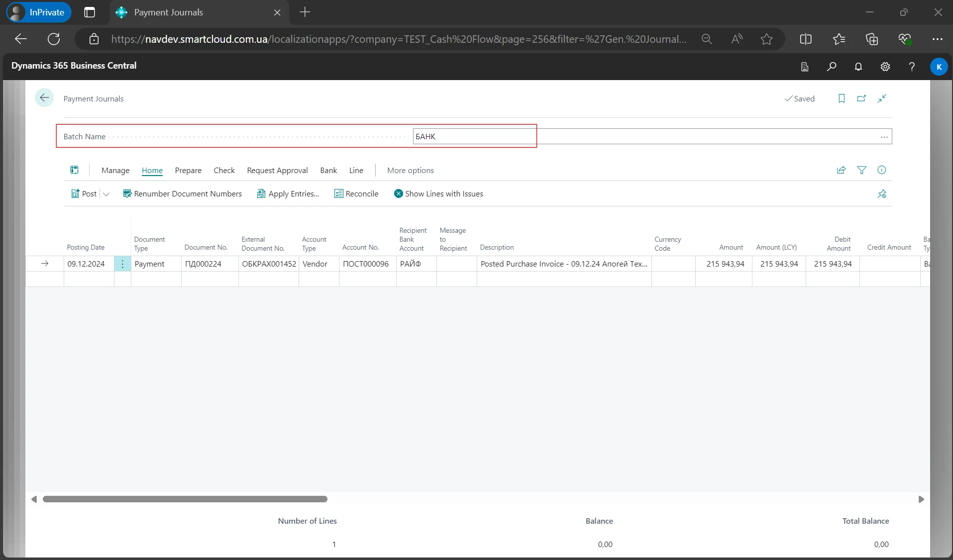Open Business Central settings gear
Image resolution: width=953 pixels, height=560 pixels.
(885, 66)
